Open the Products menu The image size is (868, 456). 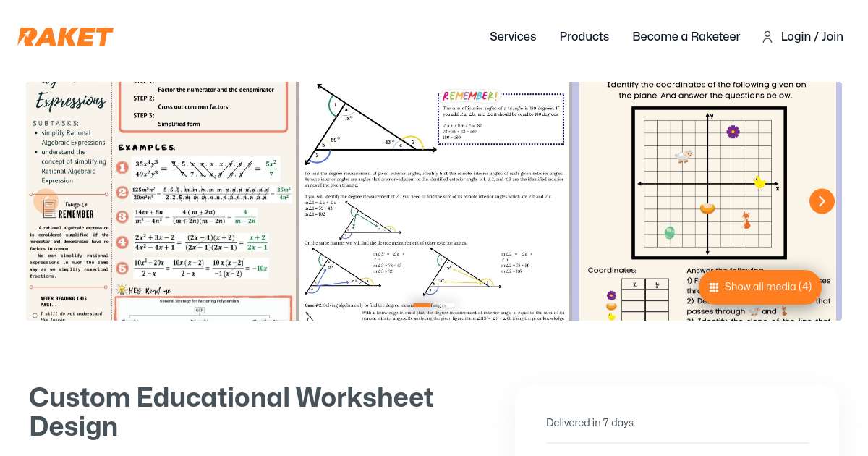[584, 37]
